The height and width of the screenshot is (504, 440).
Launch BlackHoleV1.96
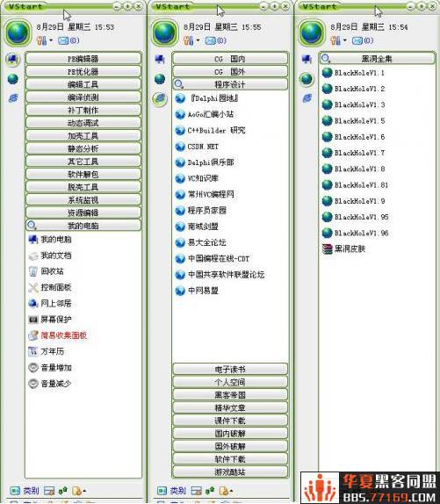[x=355, y=233]
